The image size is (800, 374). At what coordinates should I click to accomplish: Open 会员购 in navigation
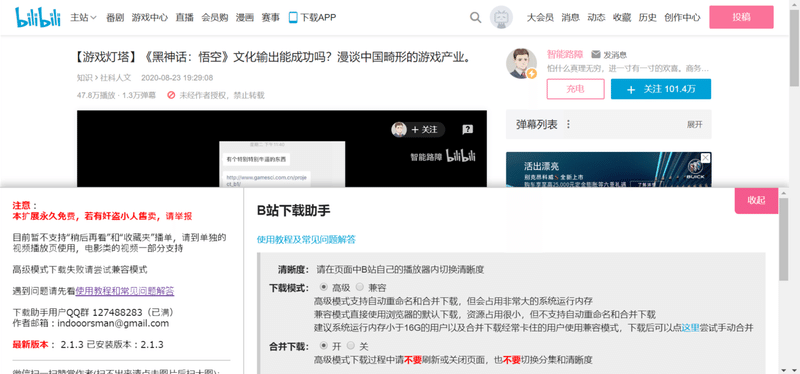point(214,17)
